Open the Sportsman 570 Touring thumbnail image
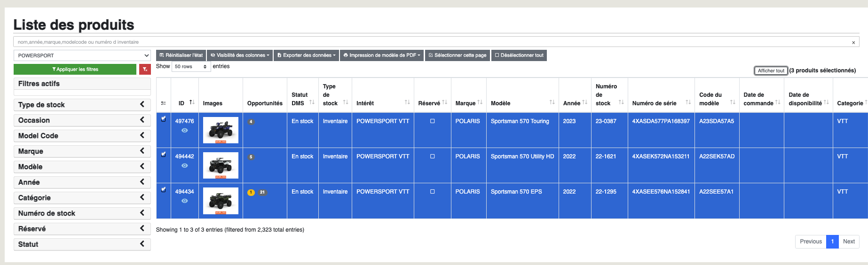Image resolution: width=868 pixels, height=265 pixels. [221, 130]
